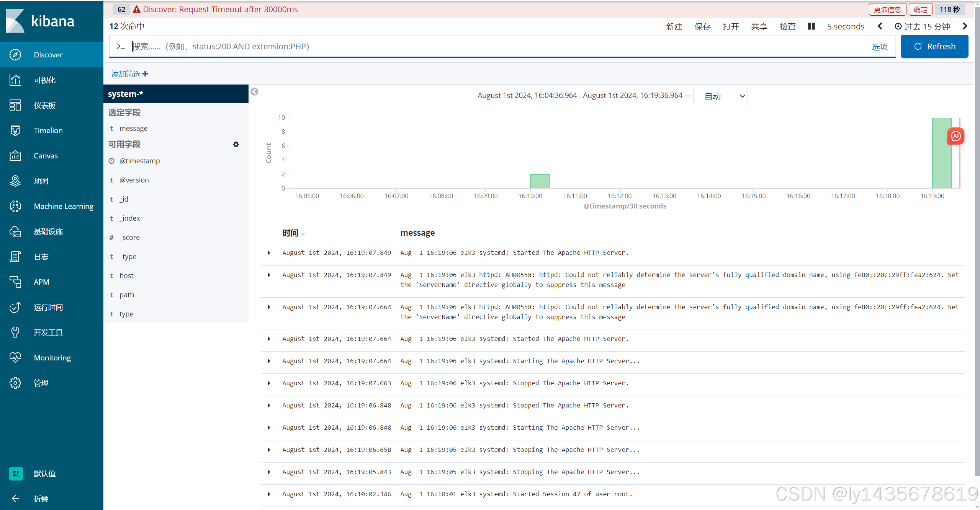Click the small 16:10:00 histogram bar

coord(540,181)
